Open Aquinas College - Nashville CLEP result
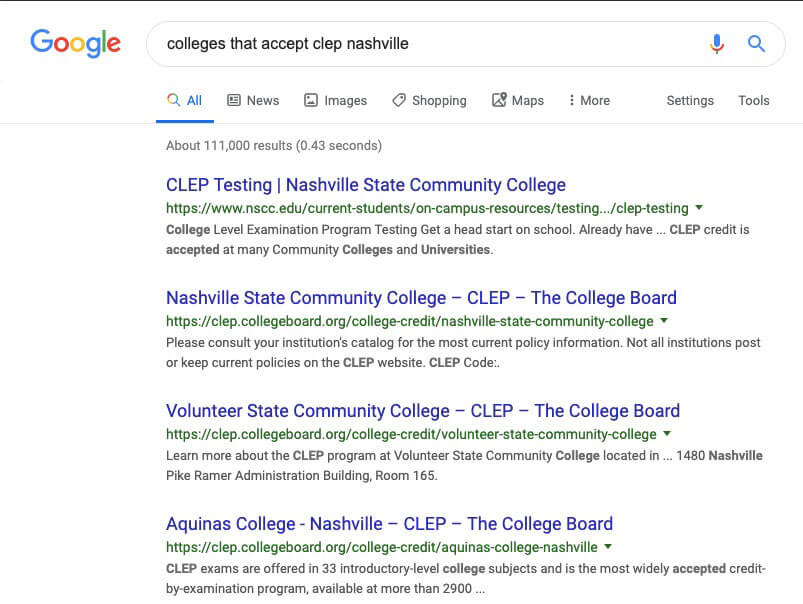This screenshot has width=803, height=604. pyautogui.click(x=389, y=524)
